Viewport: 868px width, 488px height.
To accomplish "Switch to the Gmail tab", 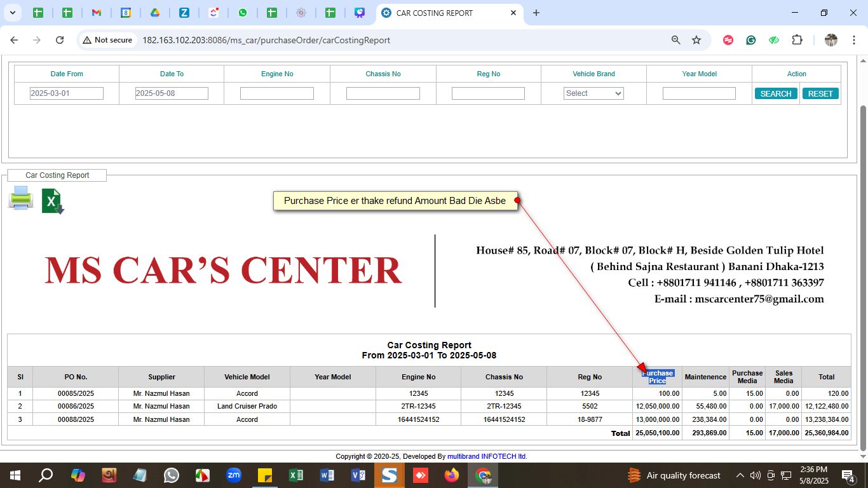I will [x=97, y=13].
